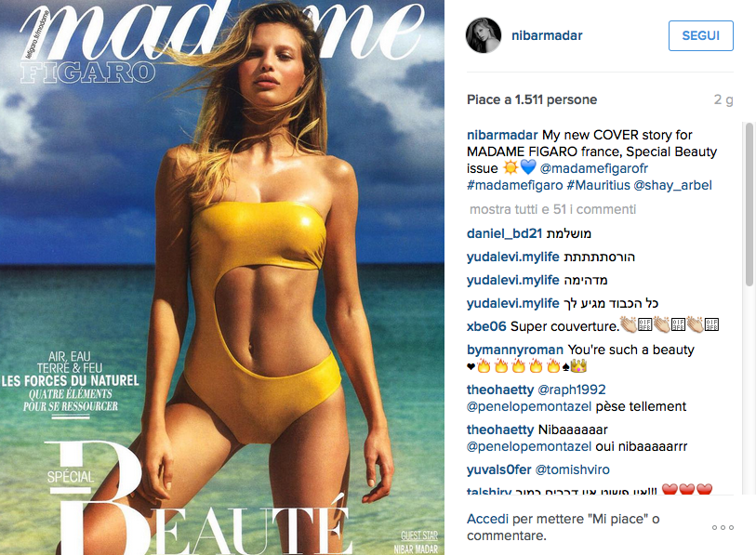
Task: Expand all comments via 'mostra tutti e 51 i commenti'
Action: point(552,209)
